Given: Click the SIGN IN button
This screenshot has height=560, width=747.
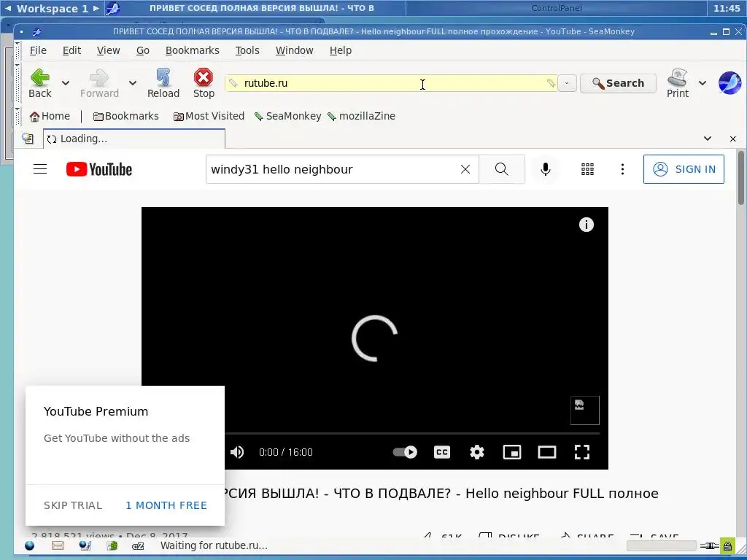Looking at the screenshot, I should coord(684,169).
